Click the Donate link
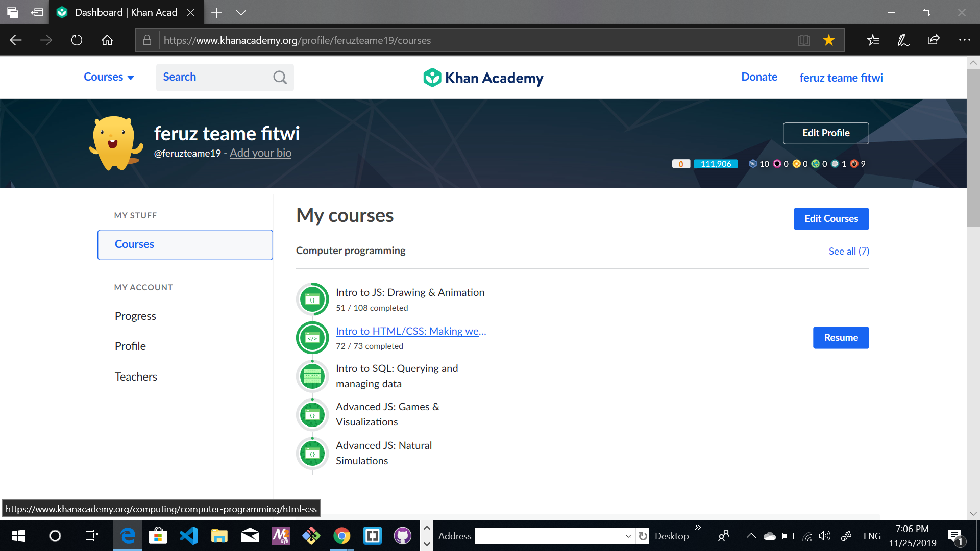 tap(759, 77)
